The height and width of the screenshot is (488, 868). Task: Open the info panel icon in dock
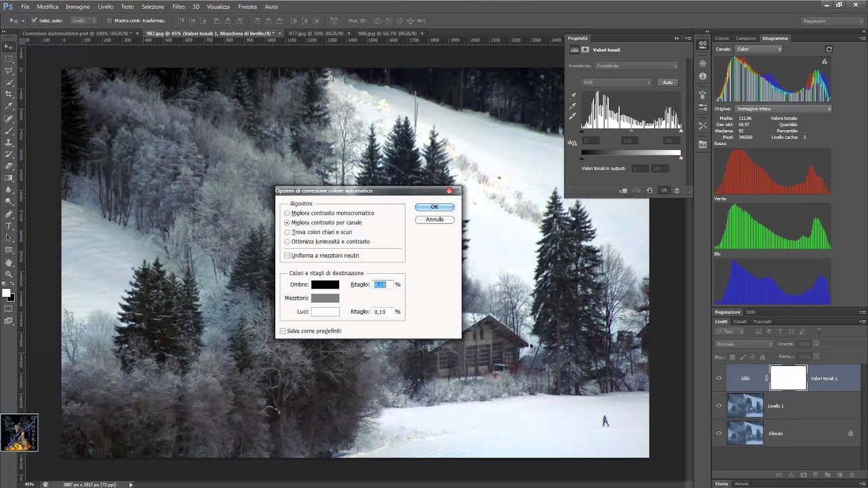click(703, 76)
